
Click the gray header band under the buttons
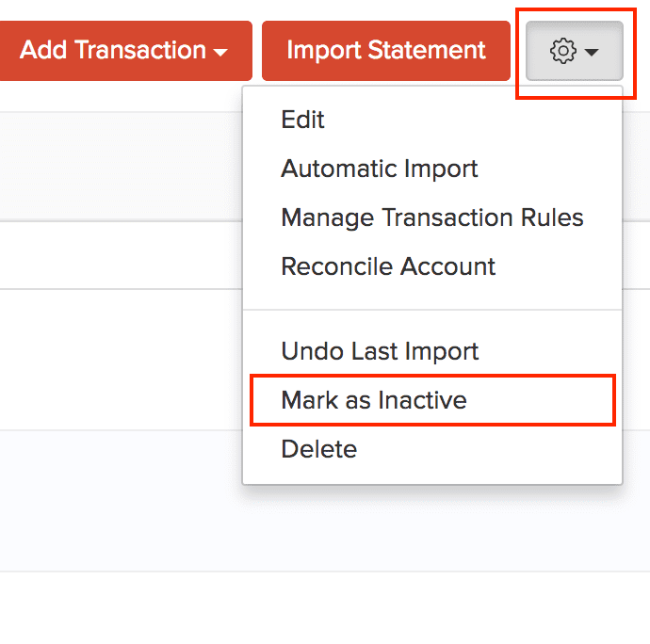121,167
